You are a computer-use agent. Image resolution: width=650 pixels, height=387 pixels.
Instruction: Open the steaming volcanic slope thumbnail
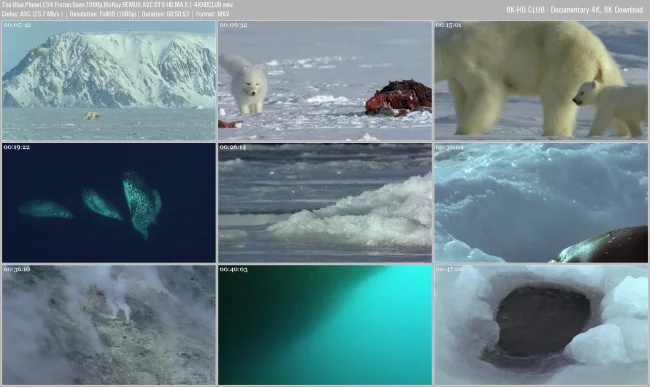[109, 325]
